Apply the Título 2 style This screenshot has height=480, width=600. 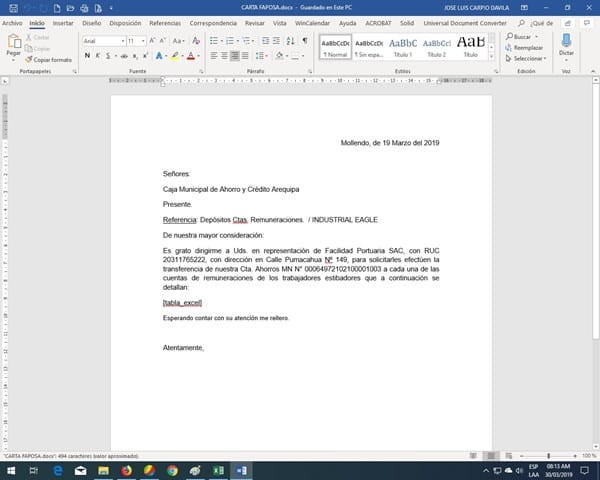(437, 47)
